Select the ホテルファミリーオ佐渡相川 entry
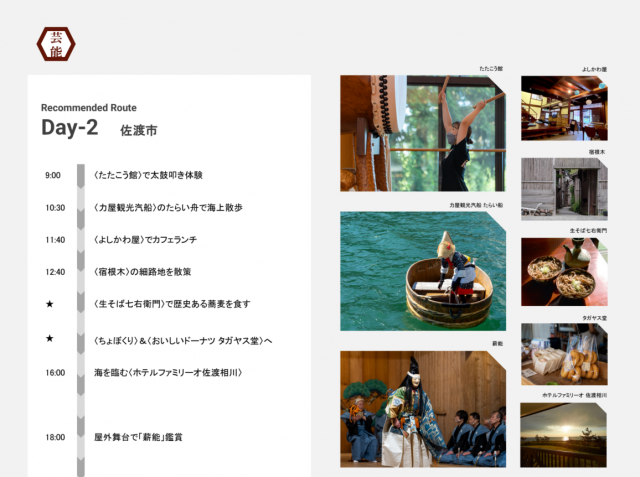640x477 pixels. click(x=169, y=373)
